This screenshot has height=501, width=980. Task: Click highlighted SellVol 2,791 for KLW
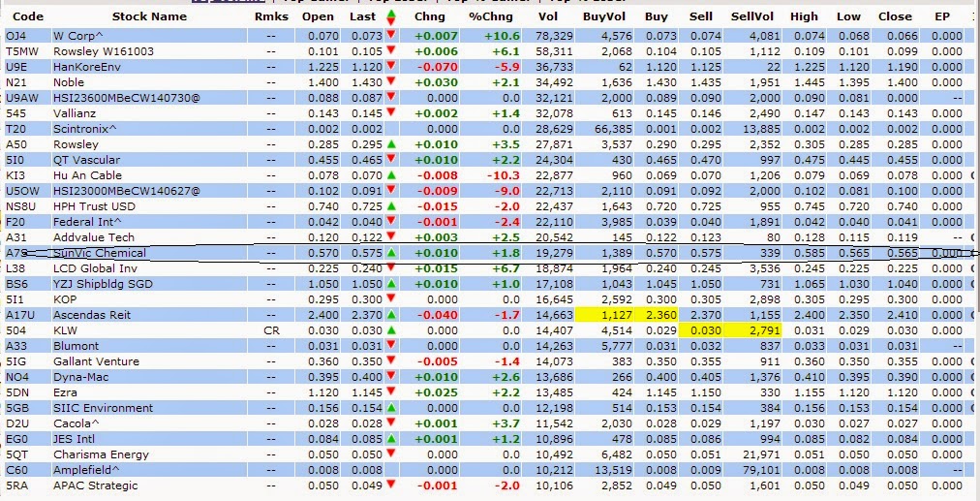[752, 330]
